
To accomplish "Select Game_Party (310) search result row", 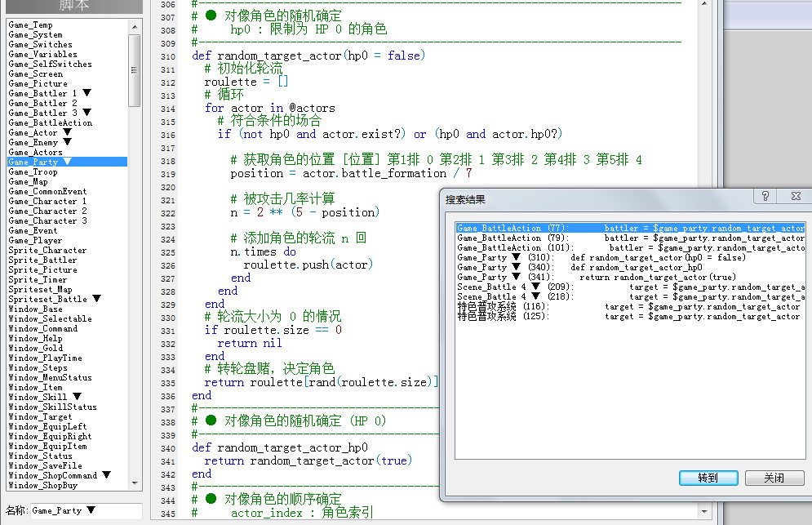I will (x=631, y=257).
